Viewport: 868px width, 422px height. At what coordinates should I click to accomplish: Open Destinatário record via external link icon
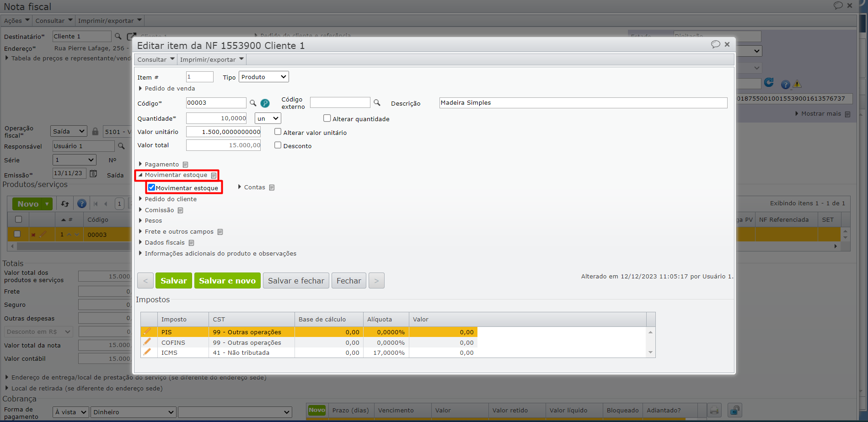(x=131, y=36)
